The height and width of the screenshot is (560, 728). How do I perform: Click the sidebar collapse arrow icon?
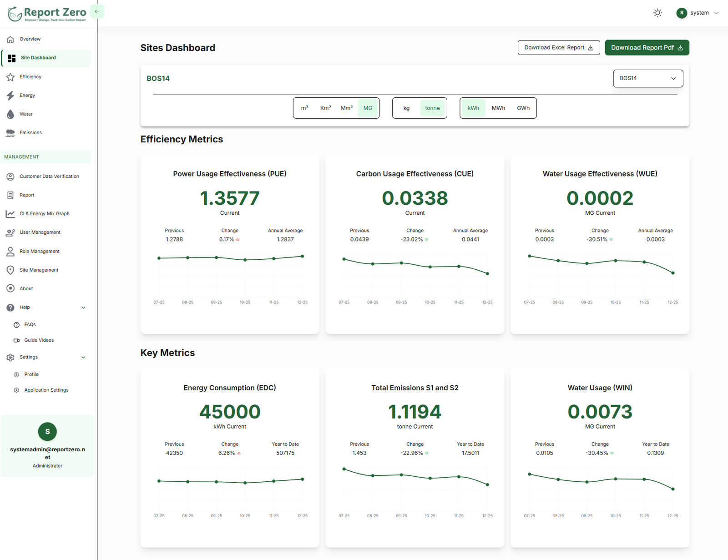(x=97, y=12)
